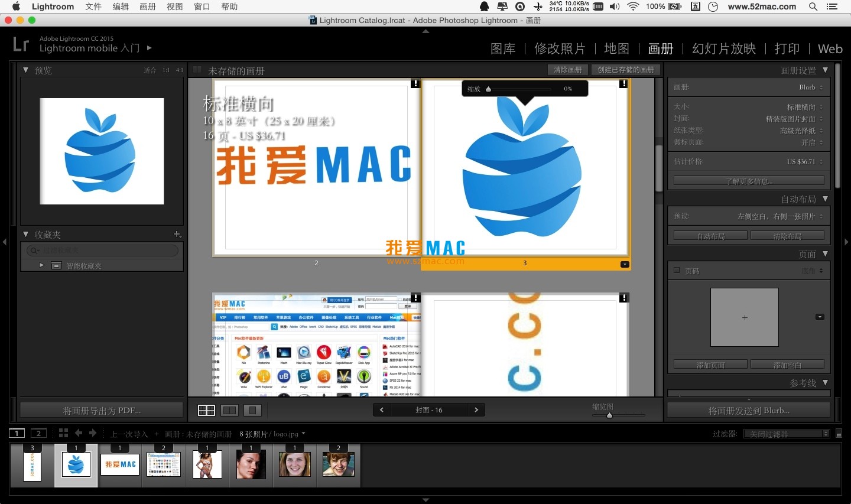Expand the 智能收藏夹 tree item

pos(41,265)
